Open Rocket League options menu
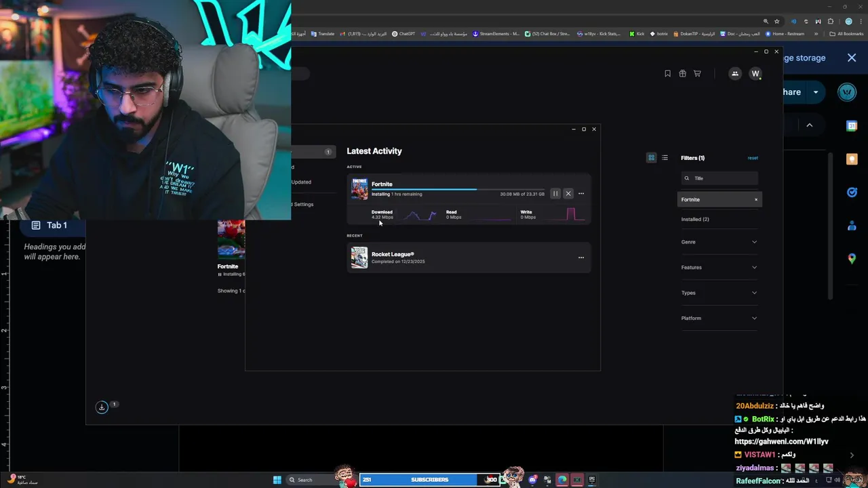The height and width of the screenshot is (488, 868). click(581, 258)
